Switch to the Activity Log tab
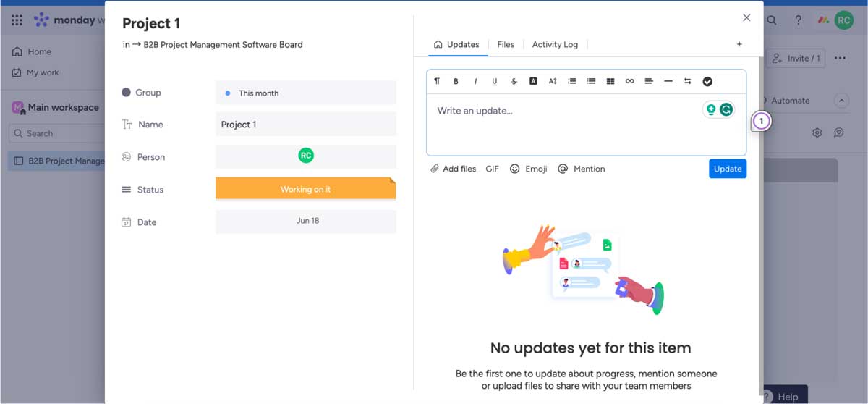The height and width of the screenshot is (404, 868). (555, 44)
